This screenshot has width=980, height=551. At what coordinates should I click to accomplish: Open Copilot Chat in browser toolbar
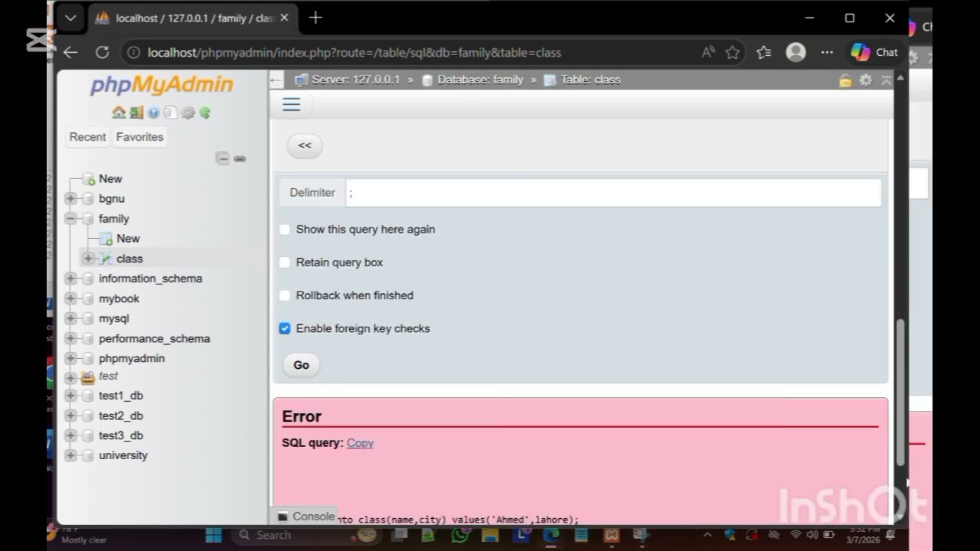click(x=874, y=52)
